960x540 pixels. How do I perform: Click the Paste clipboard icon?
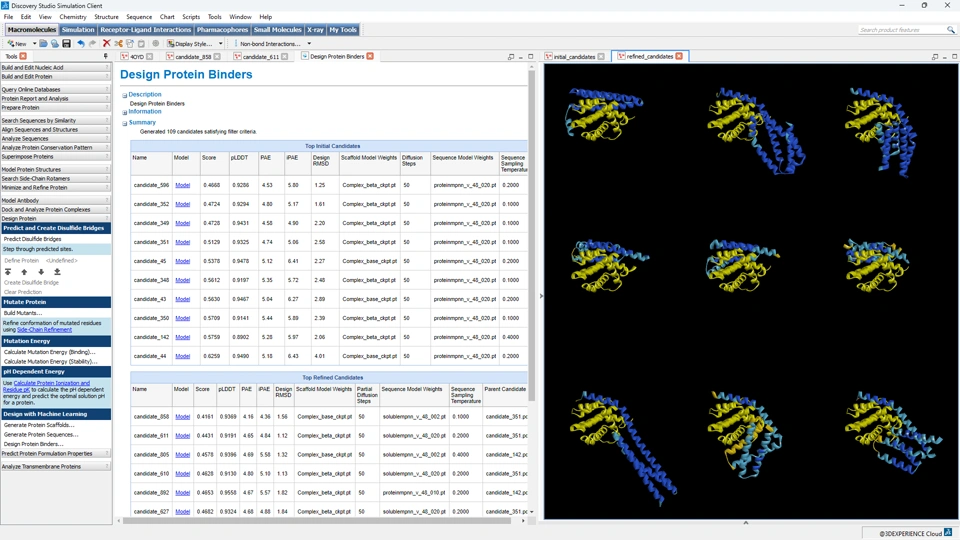141,43
